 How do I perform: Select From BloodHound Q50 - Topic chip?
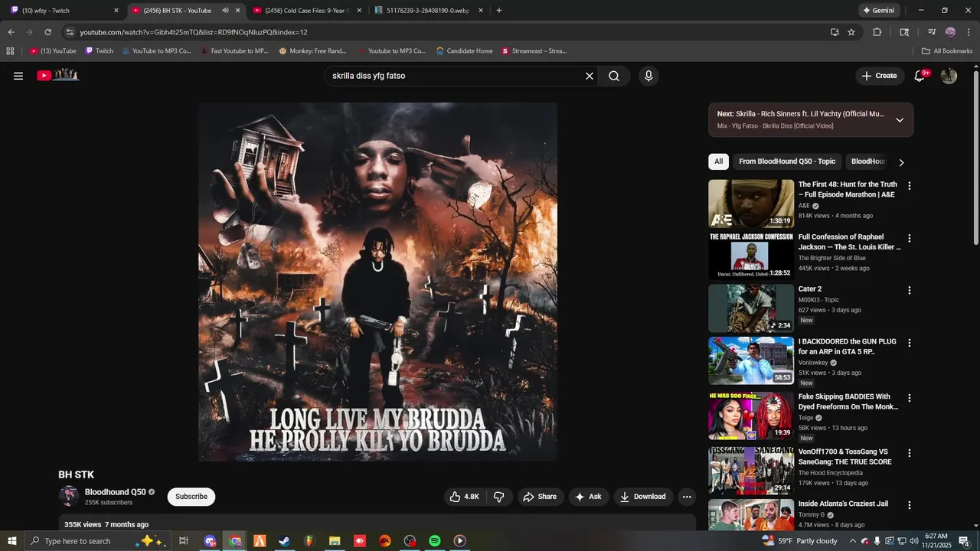787,161
